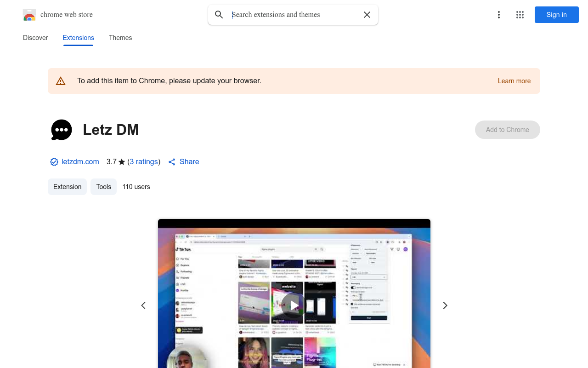Screen dimensions: 588x368
Task: Click the Share link text
Action: (189, 162)
